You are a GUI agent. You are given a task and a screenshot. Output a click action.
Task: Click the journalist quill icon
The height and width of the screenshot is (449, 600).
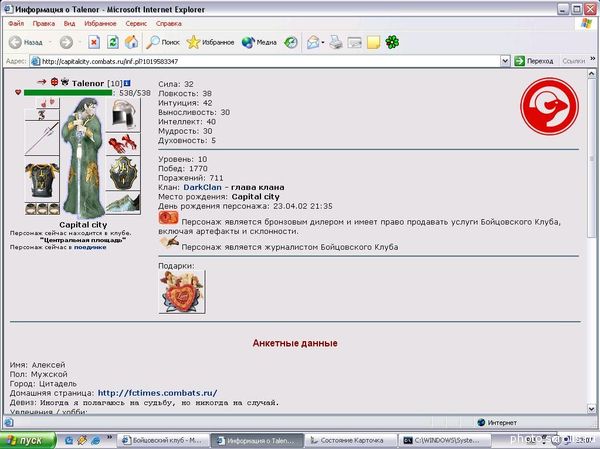tap(169, 243)
